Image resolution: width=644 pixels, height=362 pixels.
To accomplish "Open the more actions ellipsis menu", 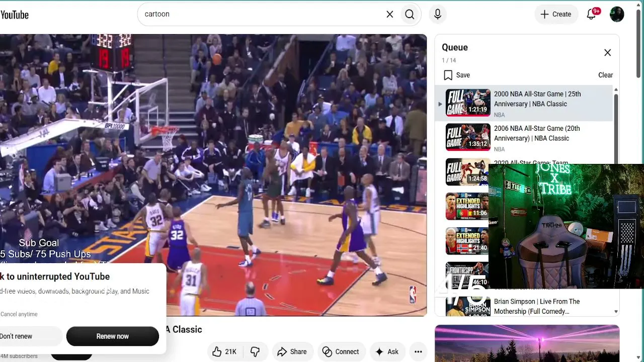I will (418, 352).
